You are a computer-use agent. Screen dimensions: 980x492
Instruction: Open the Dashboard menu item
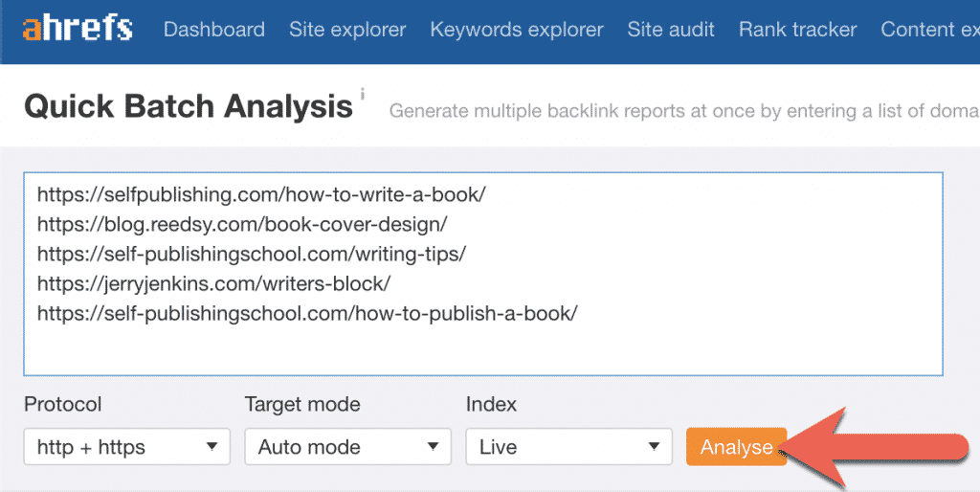(214, 30)
